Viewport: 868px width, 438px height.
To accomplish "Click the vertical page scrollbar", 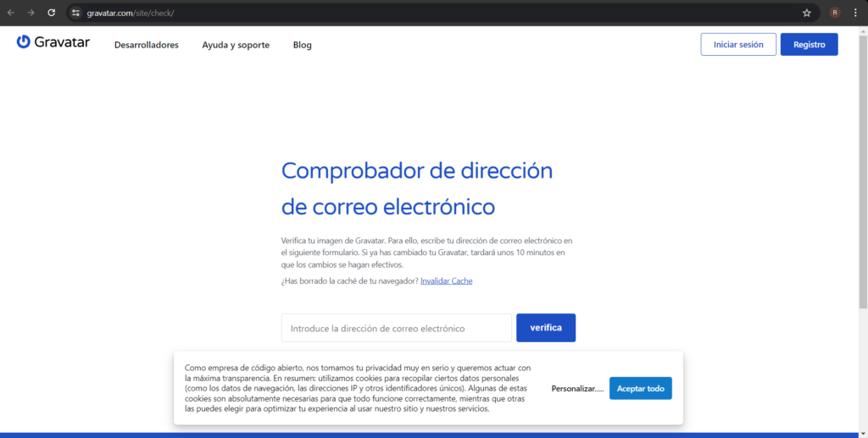I will click(x=863, y=170).
